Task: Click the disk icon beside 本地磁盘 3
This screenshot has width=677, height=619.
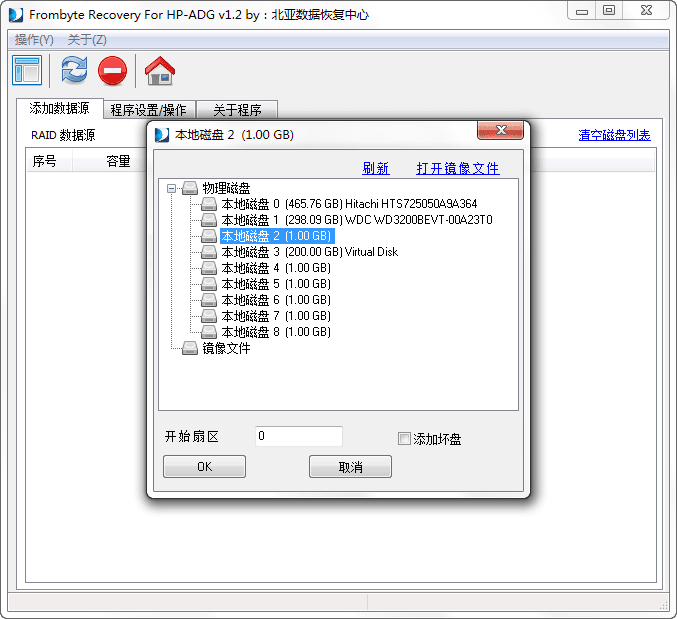Action: [x=209, y=252]
